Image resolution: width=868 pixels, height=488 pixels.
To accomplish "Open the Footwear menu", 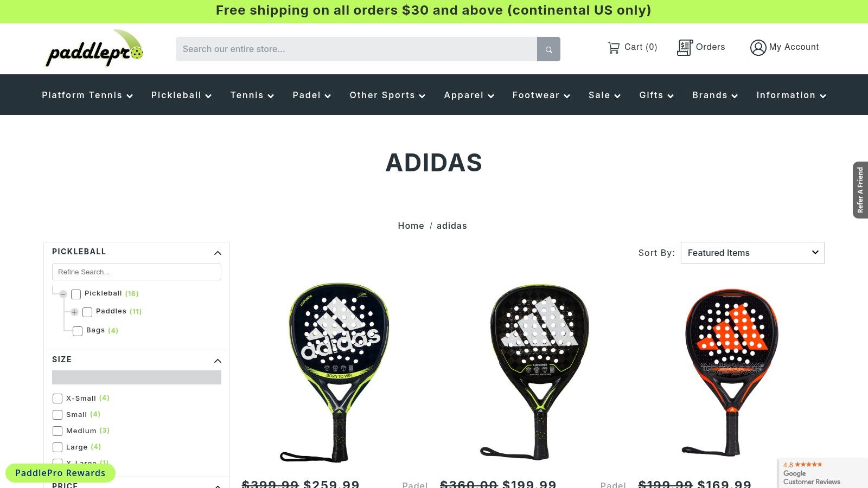I will click(541, 95).
